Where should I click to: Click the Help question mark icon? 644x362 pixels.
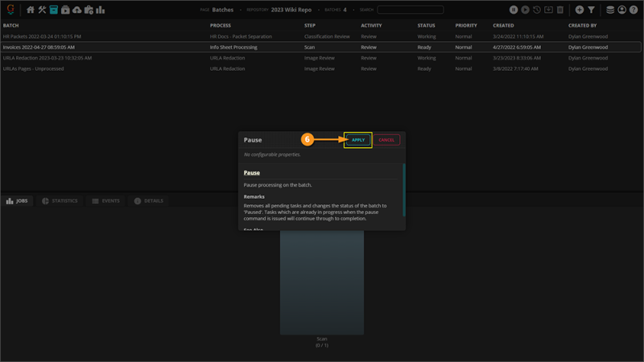(x=633, y=10)
